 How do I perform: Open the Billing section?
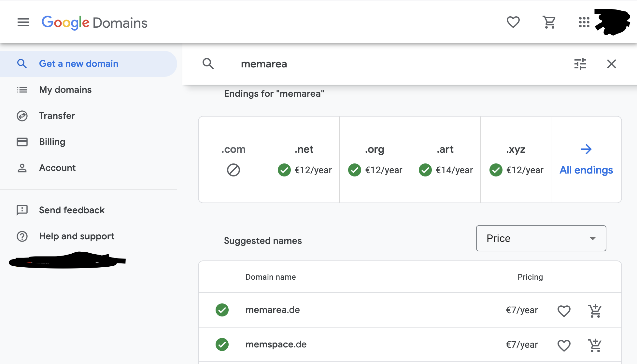coord(52,142)
